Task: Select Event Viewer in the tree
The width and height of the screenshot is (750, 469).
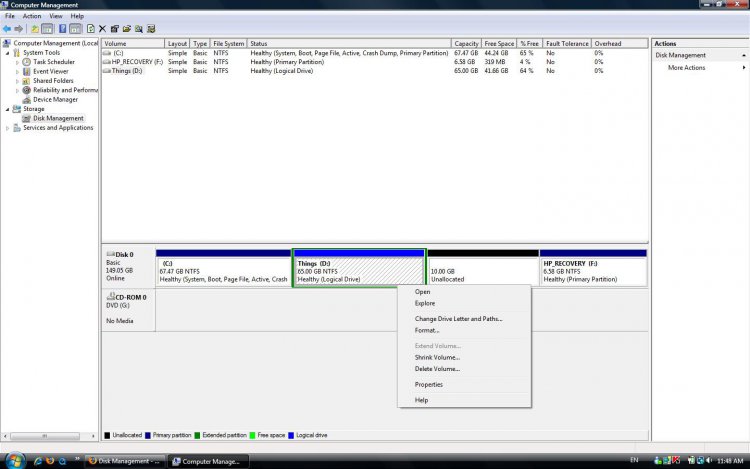Action: click(x=51, y=71)
